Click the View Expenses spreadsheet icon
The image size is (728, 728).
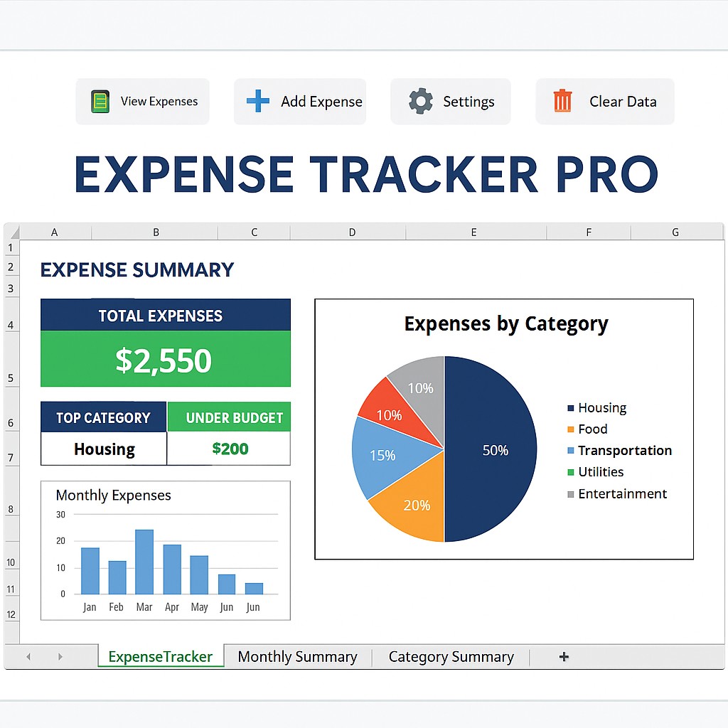pyautogui.click(x=99, y=101)
